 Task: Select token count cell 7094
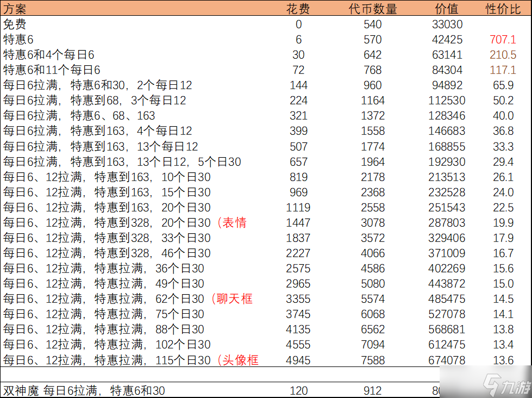tap(373, 345)
